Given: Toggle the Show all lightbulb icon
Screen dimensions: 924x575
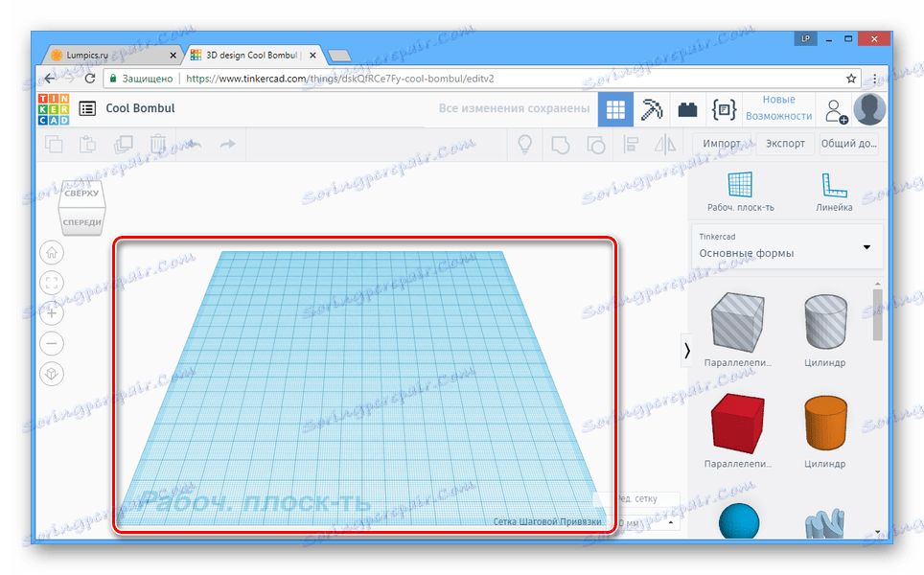Looking at the screenshot, I should click(524, 144).
